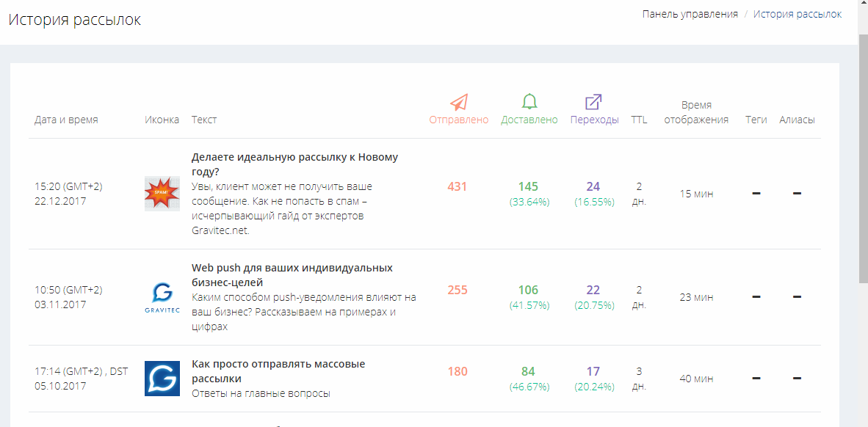Click sent count 431
The image size is (868, 427).
(457, 186)
